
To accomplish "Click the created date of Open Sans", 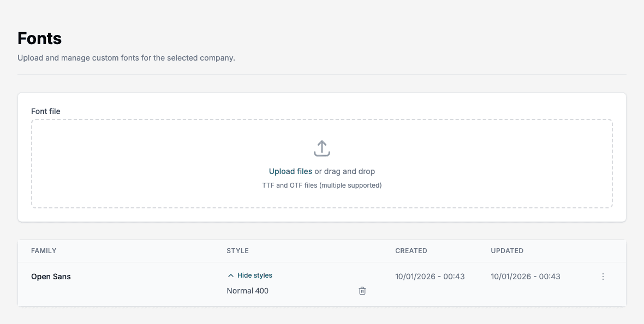I will (x=430, y=277).
